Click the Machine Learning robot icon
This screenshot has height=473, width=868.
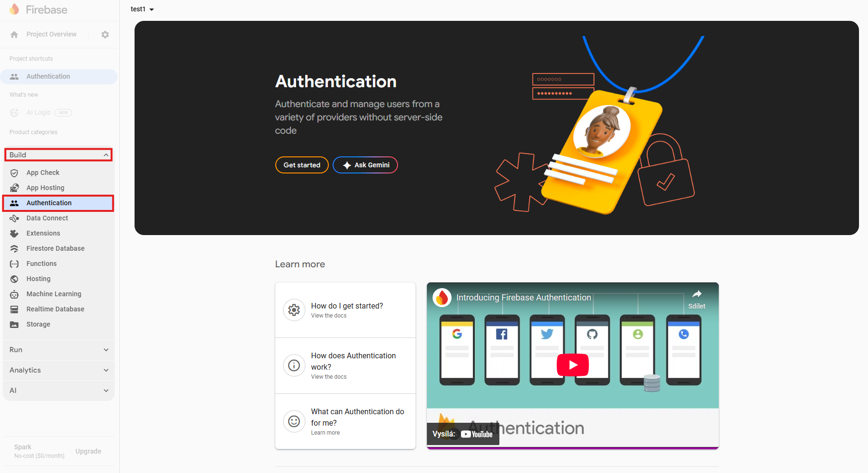(x=14, y=294)
